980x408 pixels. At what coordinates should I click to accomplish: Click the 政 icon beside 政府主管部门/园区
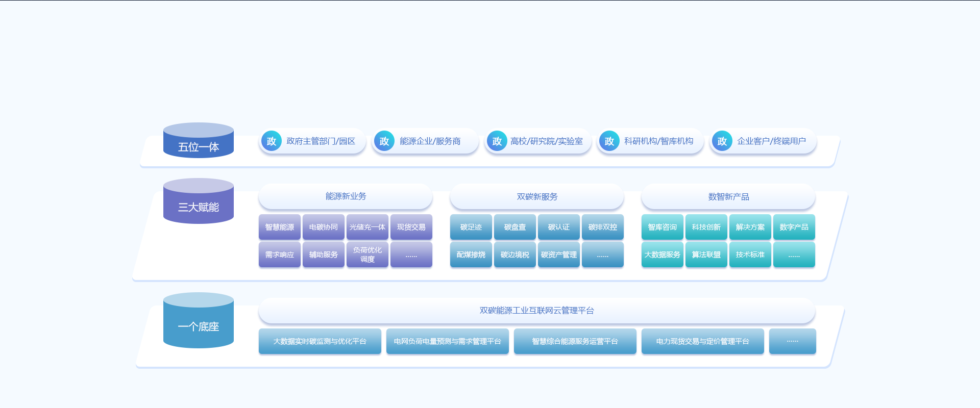click(272, 141)
